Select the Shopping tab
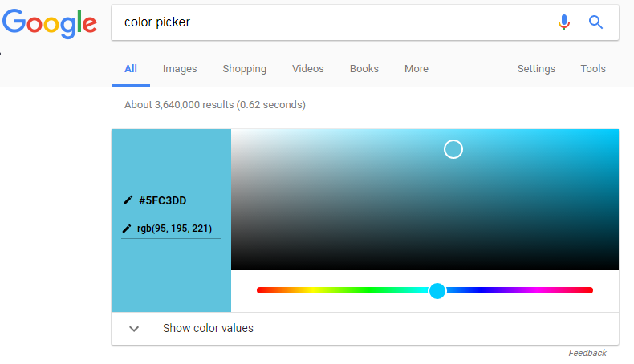Image resolution: width=634 pixels, height=364 pixels. click(245, 69)
